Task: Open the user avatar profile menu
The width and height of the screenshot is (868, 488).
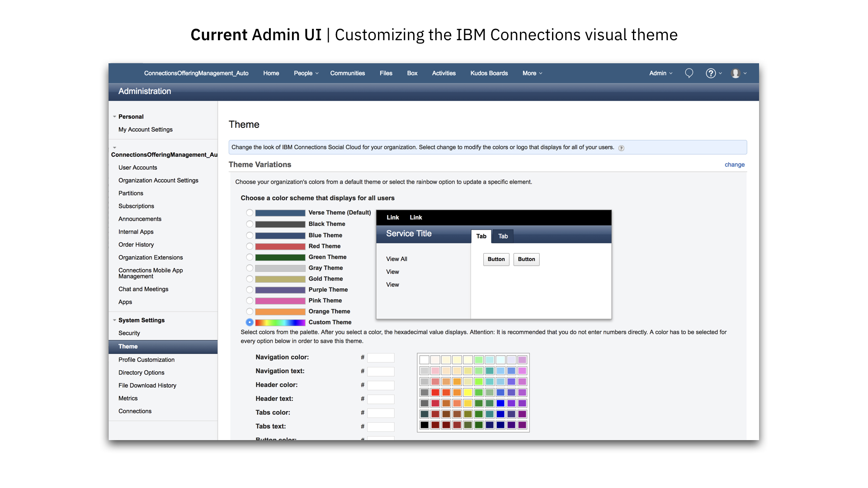Action: pos(739,73)
